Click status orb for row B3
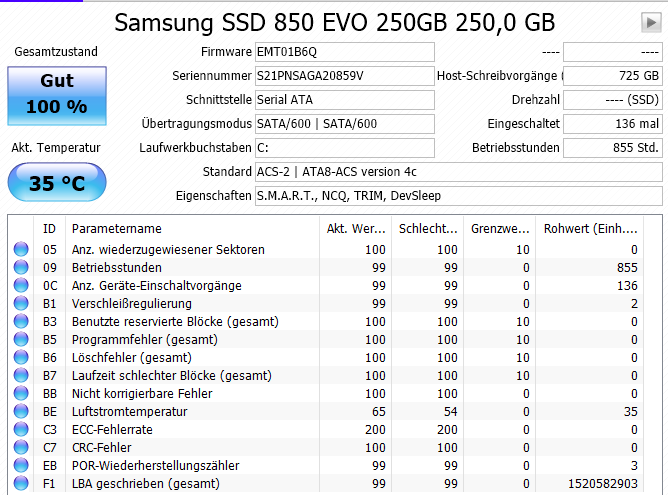This screenshot has height=495, width=668. [x=21, y=321]
